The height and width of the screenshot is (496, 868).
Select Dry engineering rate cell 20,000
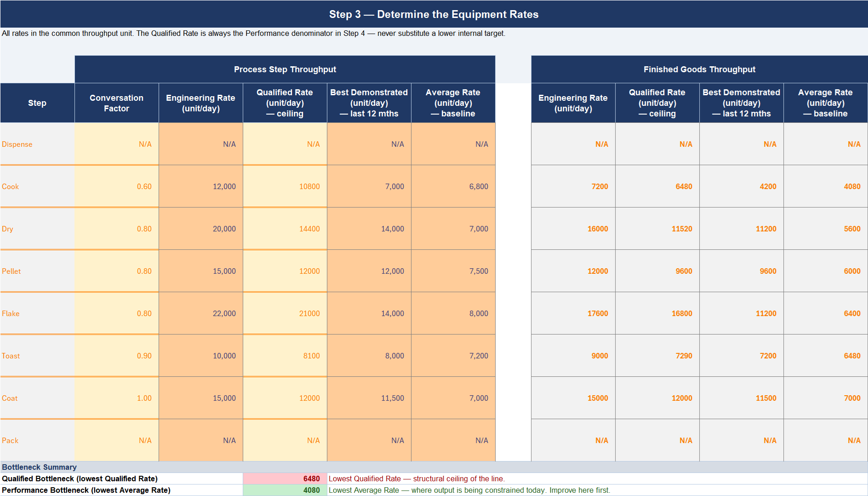(x=201, y=229)
